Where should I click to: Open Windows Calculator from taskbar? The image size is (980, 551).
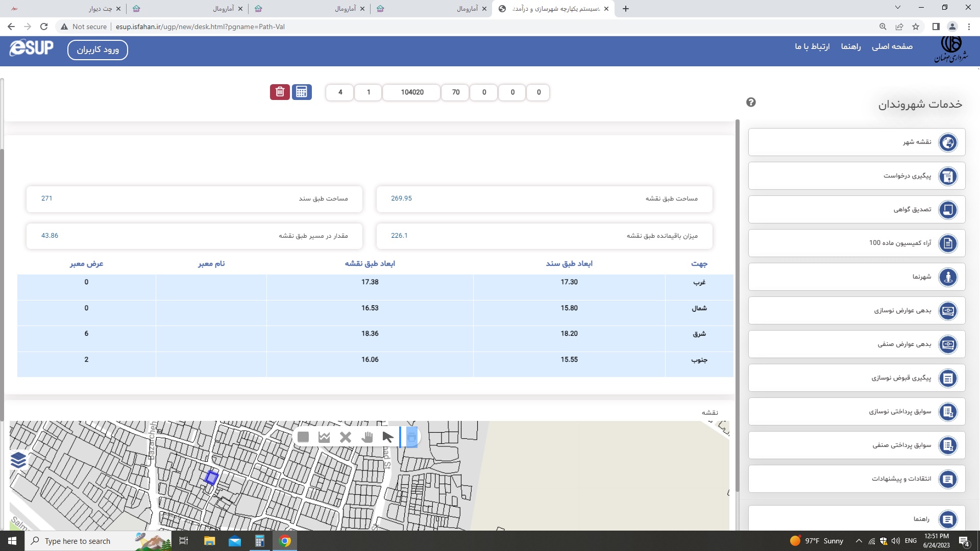click(259, 541)
